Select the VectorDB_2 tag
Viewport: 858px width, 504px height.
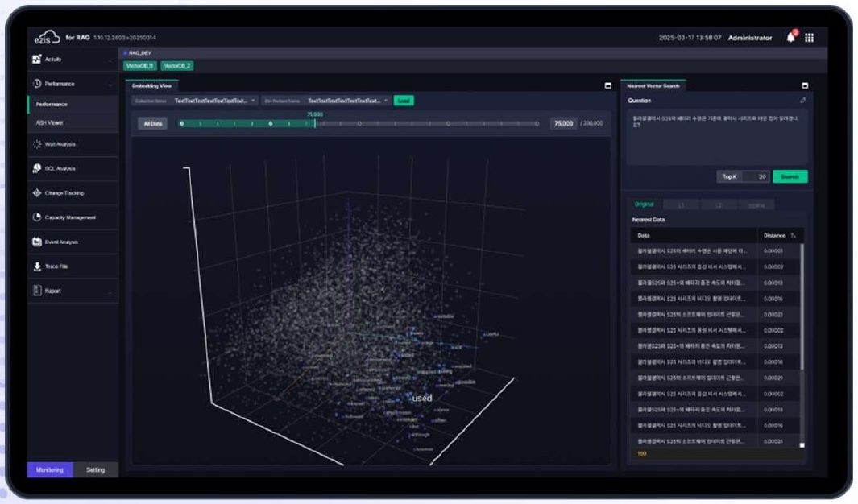pyautogui.click(x=176, y=65)
